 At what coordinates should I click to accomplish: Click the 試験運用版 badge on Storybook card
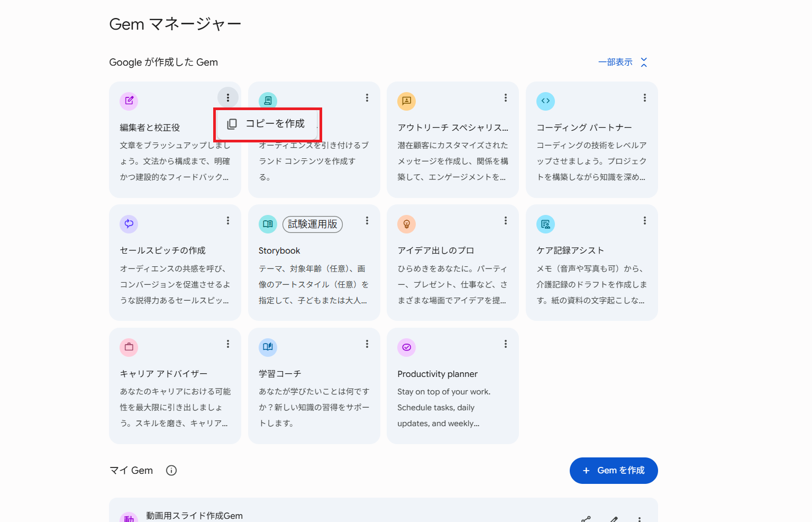click(313, 224)
